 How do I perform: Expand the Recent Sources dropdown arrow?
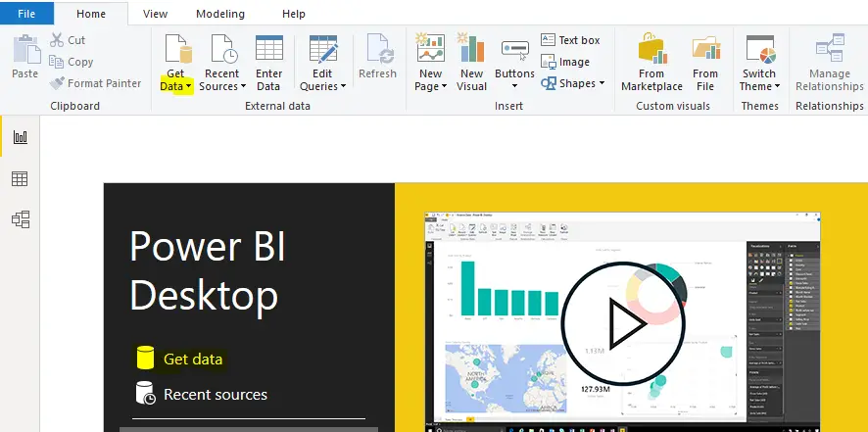[243, 86]
